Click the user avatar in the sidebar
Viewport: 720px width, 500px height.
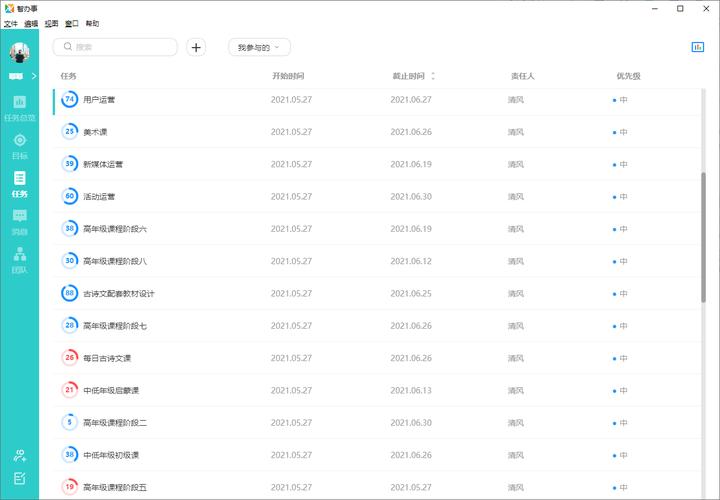point(19,51)
